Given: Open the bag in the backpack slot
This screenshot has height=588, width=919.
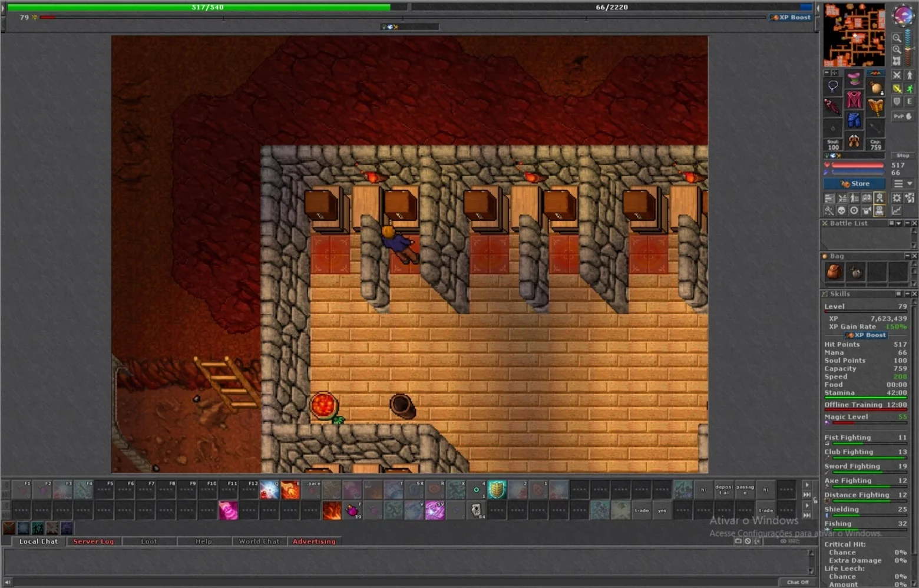Looking at the screenshot, I should pyautogui.click(x=876, y=87).
